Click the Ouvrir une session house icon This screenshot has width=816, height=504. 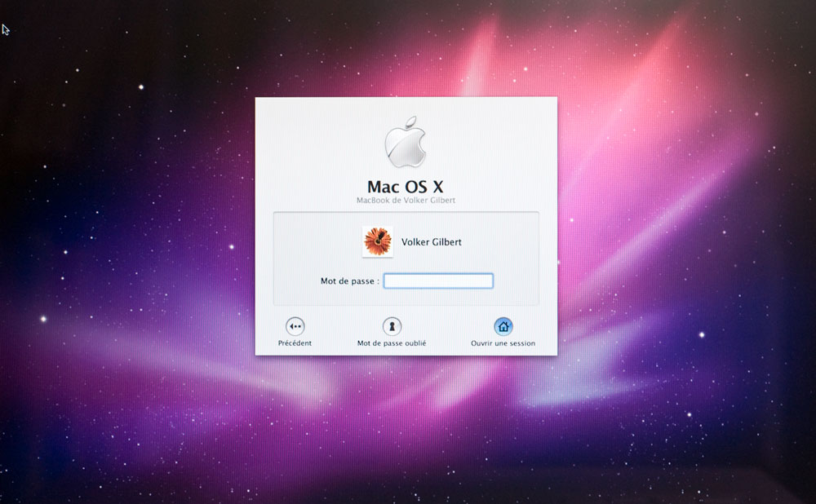point(503,327)
